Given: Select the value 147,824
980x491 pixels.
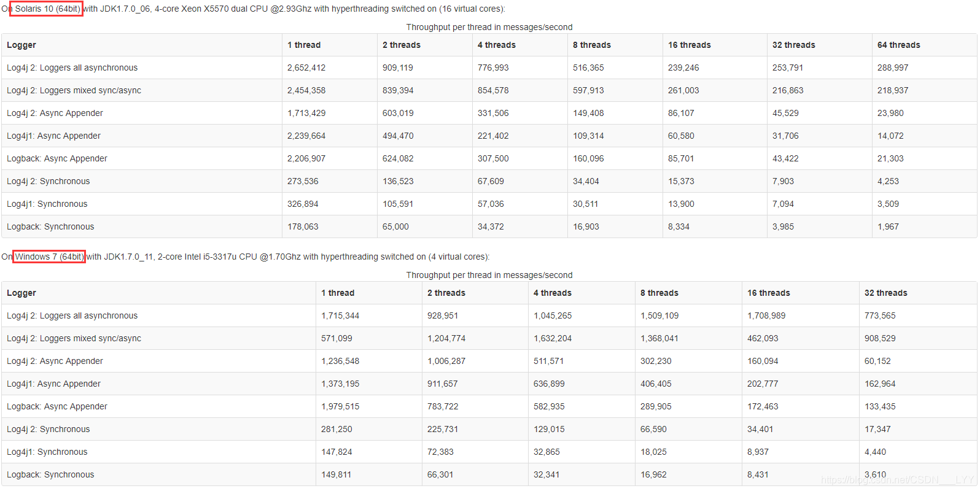Looking at the screenshot, I should [x=336, y=452].
